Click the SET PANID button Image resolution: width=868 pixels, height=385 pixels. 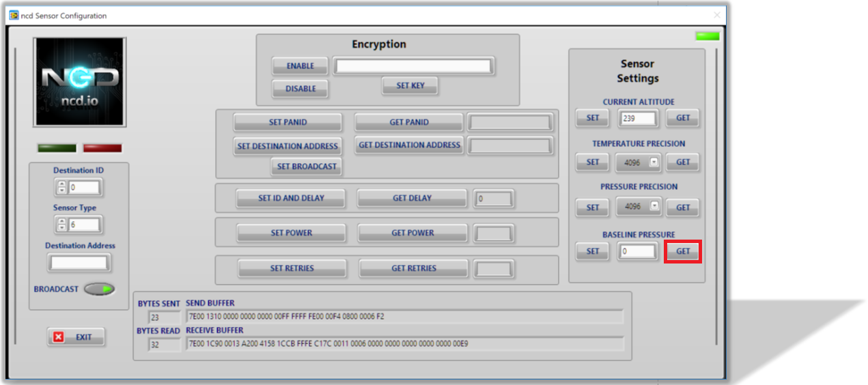pyautogui.click(x=288, y=123)
